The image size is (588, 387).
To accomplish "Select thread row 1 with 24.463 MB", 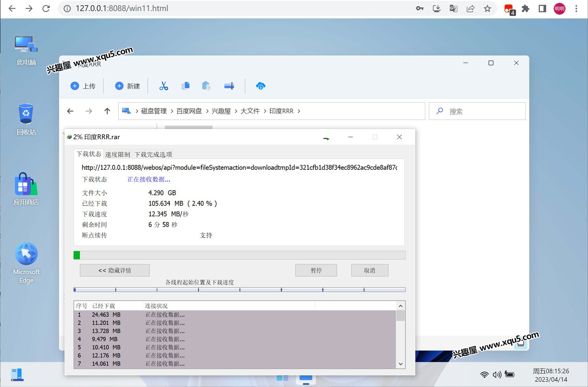I will point(235,314).
